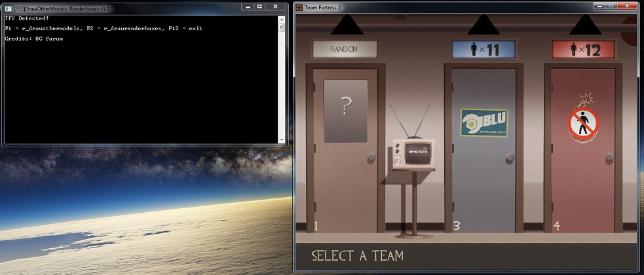Screen dimensions: 644x275
Task: Click number 4 by red door
Action: [x=556, y=226]
